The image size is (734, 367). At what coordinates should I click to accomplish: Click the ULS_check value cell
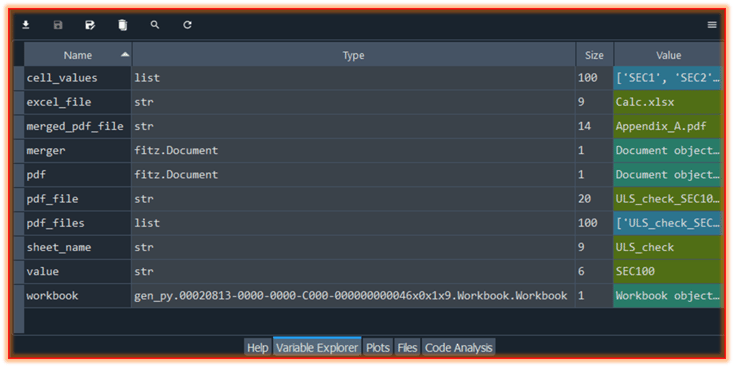[668, 247]
